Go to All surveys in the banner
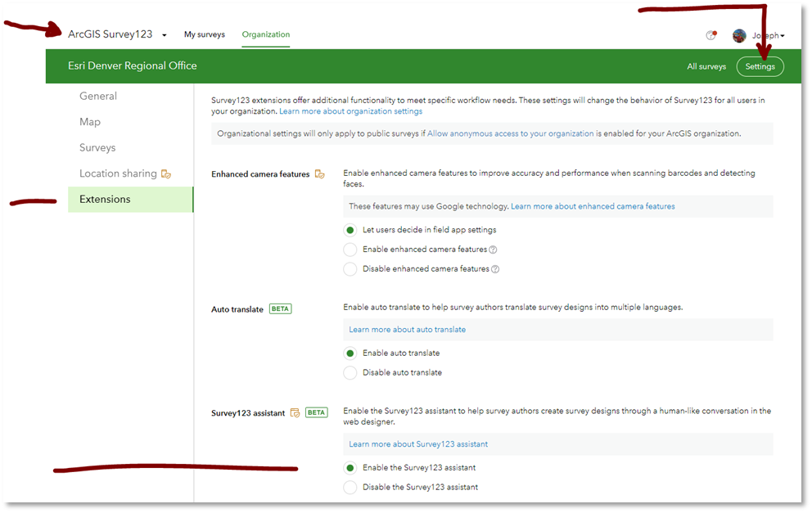Image resolution: width=812 pixels, height=513 pixels. (x=706, y=66)
